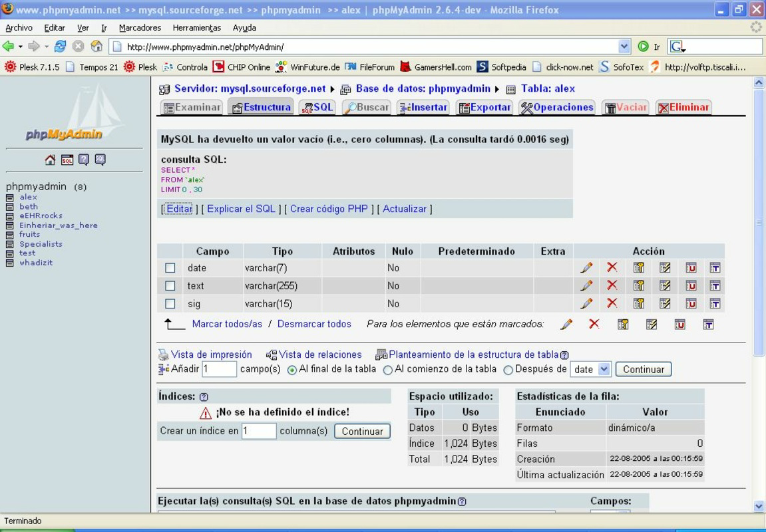Click the unique icon for text row
The height and width of the screenshot is (532, 766).
tap(691, 285)
